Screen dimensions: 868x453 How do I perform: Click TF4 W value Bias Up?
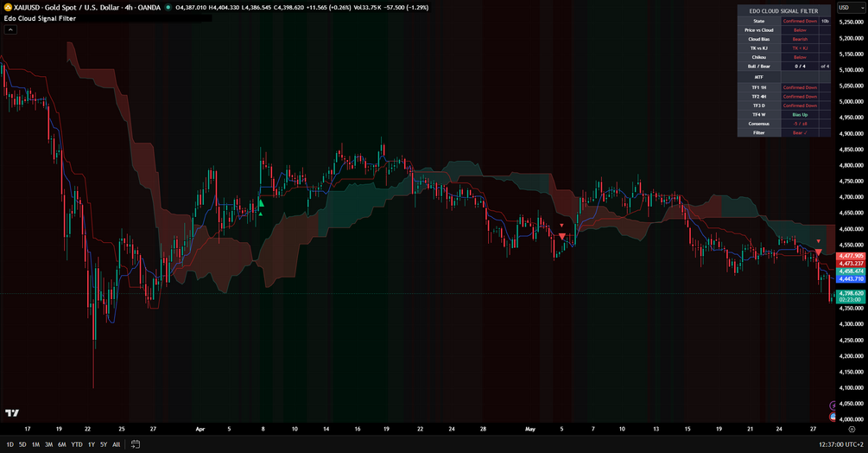(x=800, y=115)
